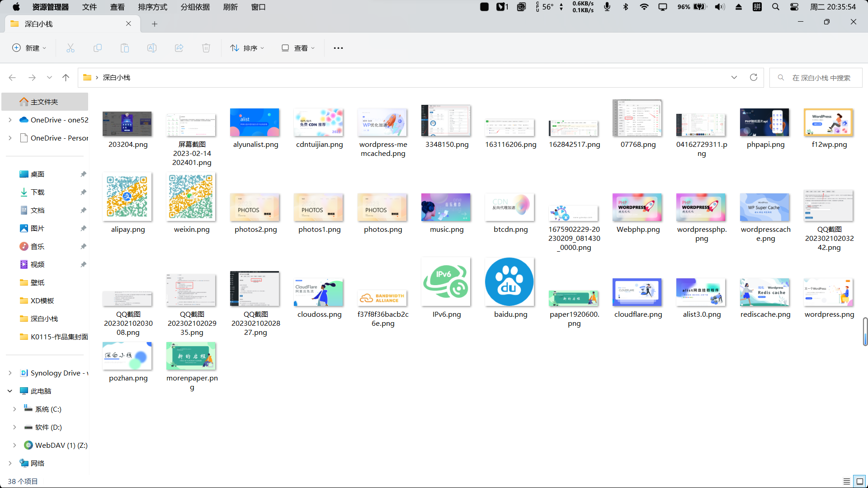Open the 排序方式 menu in menu bar

(152, 7)
